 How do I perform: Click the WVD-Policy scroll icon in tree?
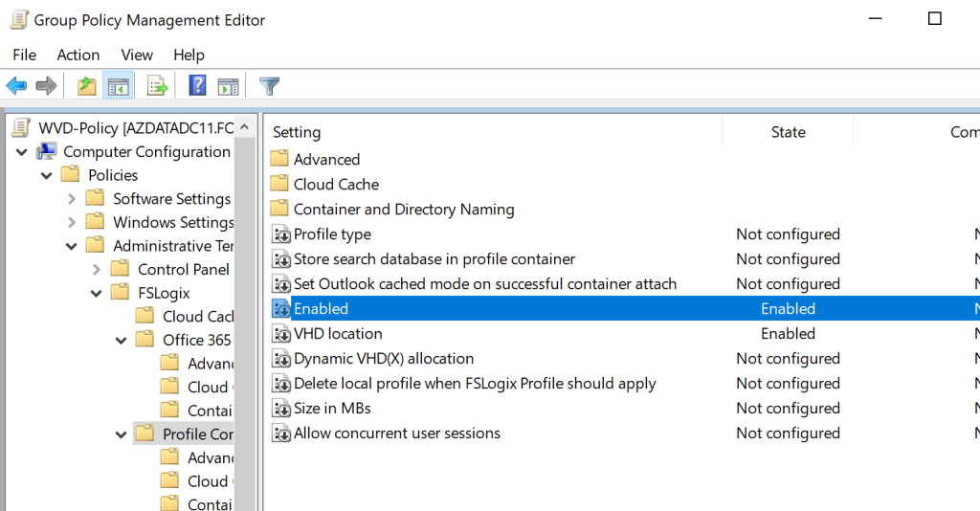[x=21, y=128]
